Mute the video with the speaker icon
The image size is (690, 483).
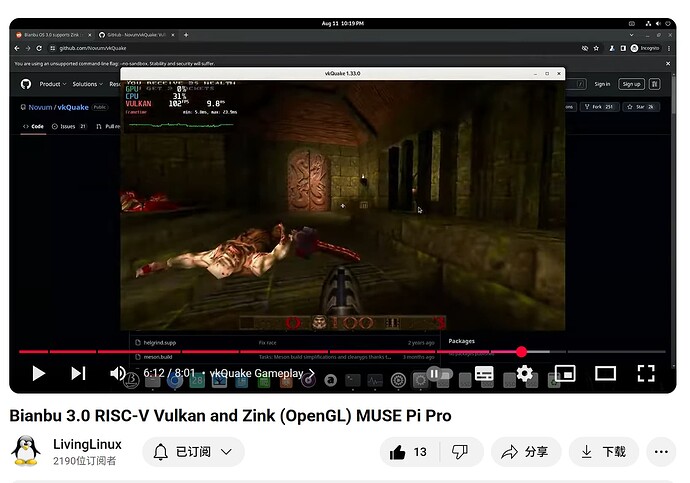(118, 373)
